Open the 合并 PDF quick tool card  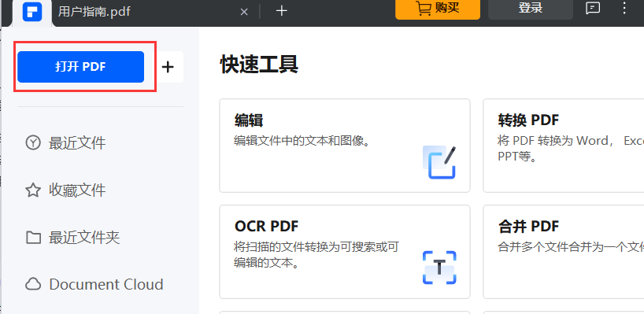563,252
